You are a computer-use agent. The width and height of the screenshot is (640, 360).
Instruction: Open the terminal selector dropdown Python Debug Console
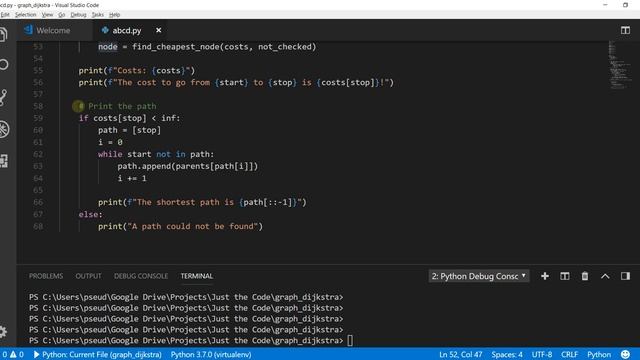479,276
